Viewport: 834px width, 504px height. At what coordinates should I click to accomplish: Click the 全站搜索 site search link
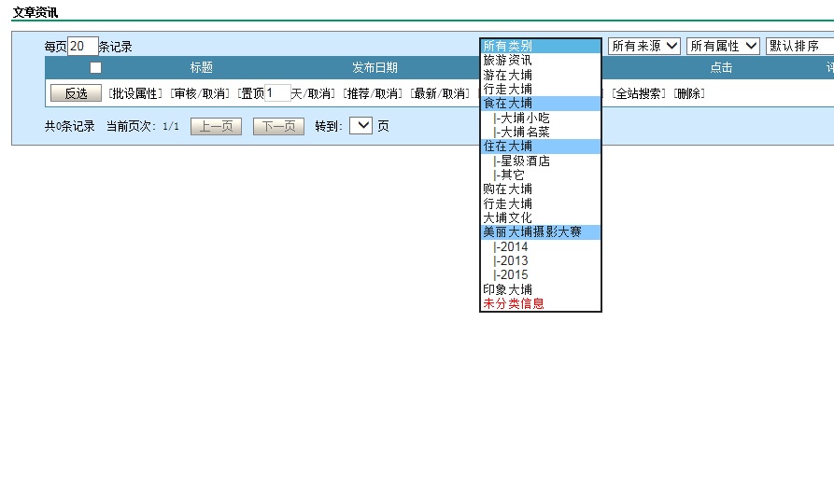pos(640,93)
